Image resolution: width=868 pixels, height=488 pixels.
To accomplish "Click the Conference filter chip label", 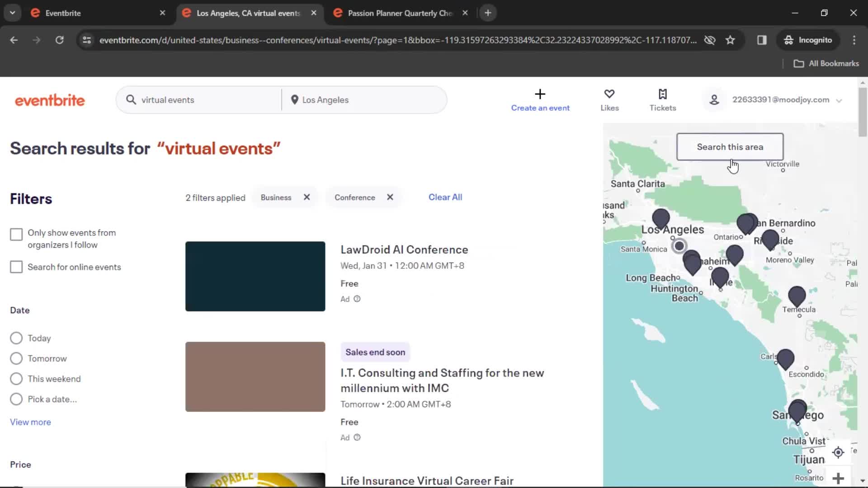I will [354, 197].
